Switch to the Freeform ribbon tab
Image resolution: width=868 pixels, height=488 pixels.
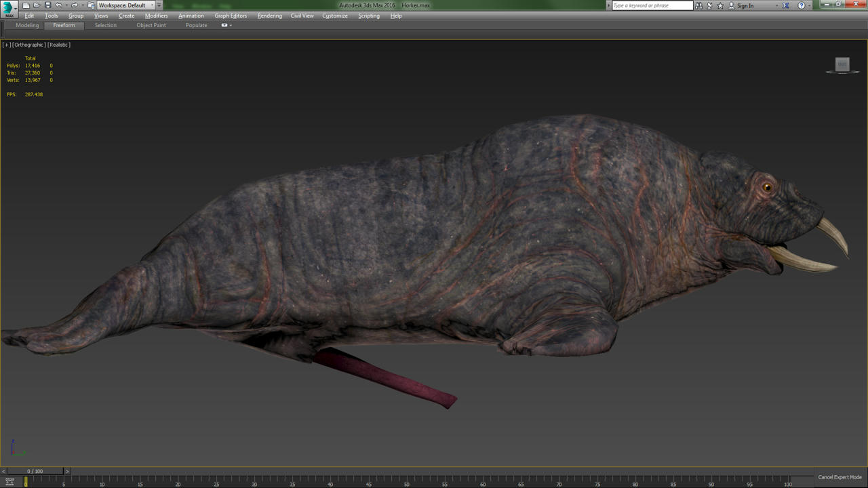64,25
